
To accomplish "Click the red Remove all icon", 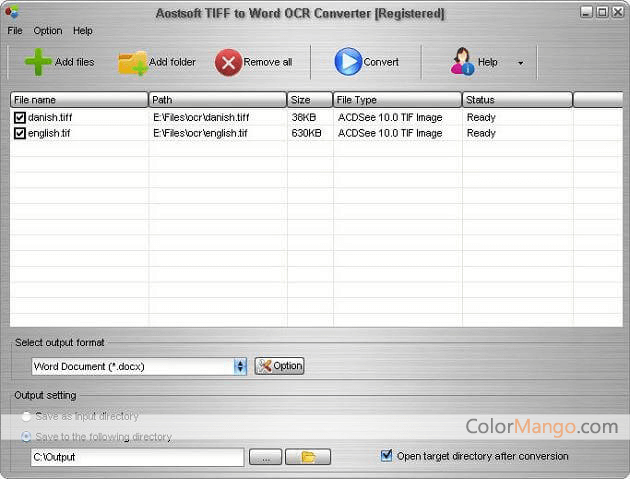I will click(228, 63).
